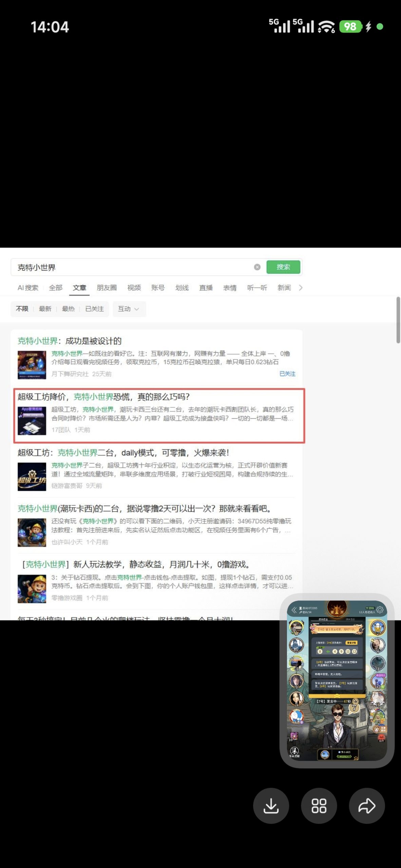
Task: Click thumbnail of 超级工坊降价 article
Action: pyautogui.click(x=32, y=421)
